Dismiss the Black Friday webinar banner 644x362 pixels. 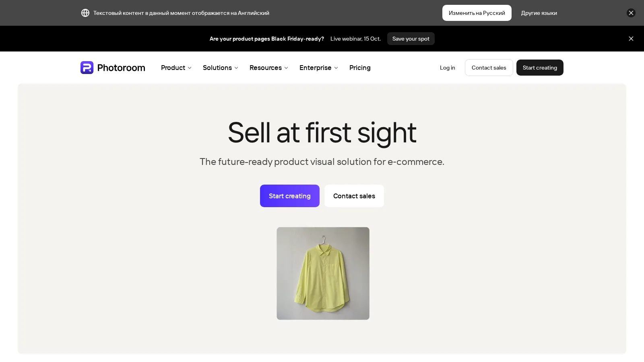coord(631,39)
